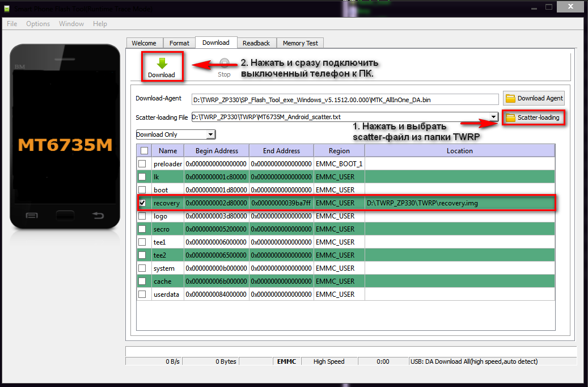The width and height of the screenshot is (588, 387).
Task: Click the phone's back arrow icon
Action: click(98, 215)
